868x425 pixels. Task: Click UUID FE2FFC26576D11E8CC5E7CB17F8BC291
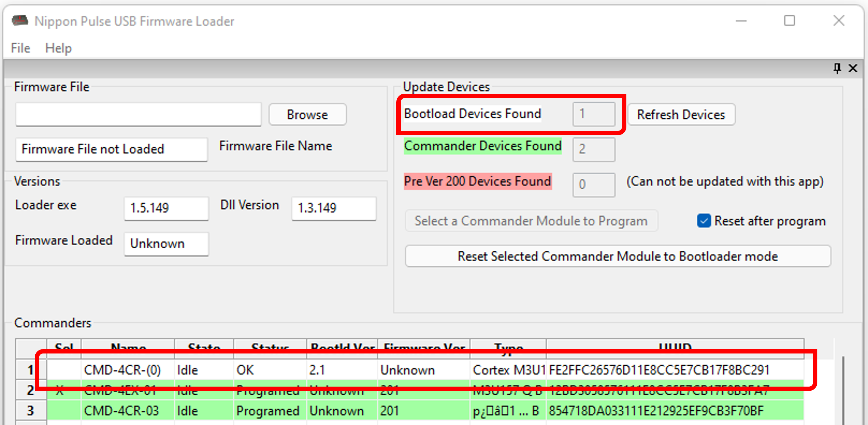pyautogui.click(x=675, y=370)
